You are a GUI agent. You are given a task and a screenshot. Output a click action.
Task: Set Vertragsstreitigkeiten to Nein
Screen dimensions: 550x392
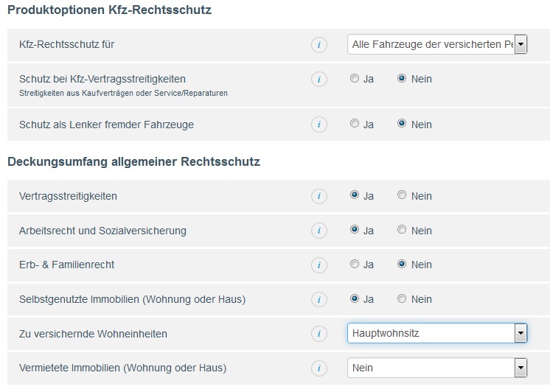point(402,195)
